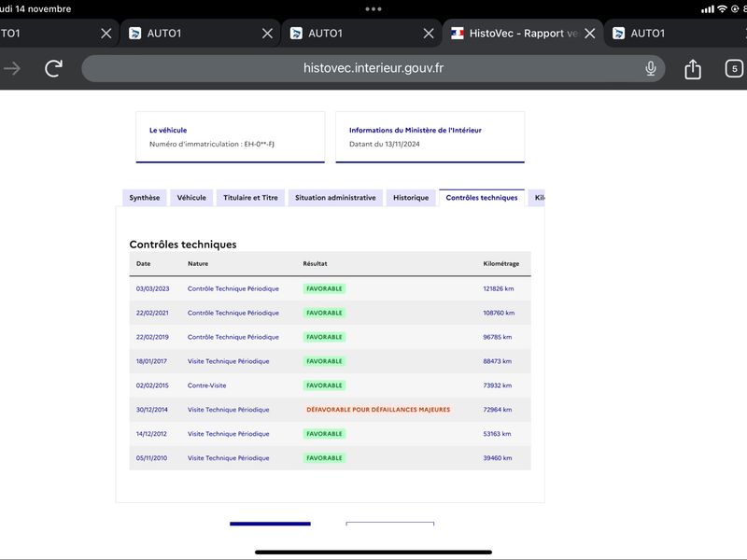Click the Le véhicule info card
This screenshot has width=747, height=560.
pos(230,137)
